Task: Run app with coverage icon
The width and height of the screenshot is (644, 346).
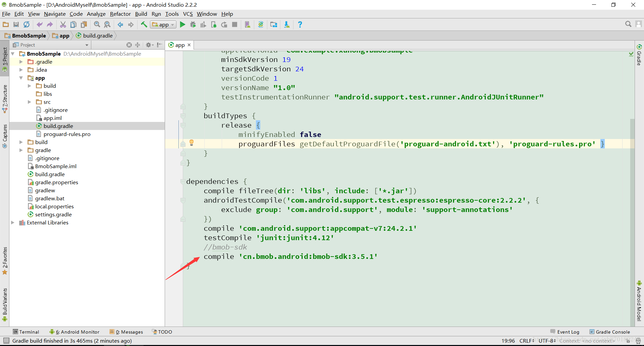Action: (x=203, y=24)
